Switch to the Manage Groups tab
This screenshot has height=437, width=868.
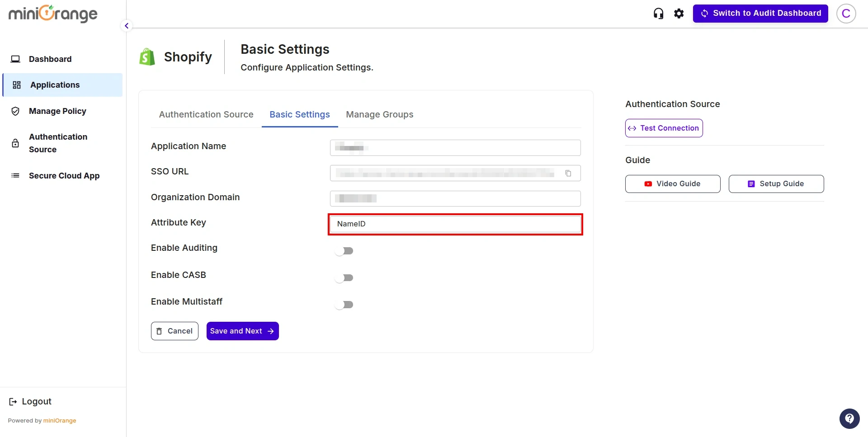[380, 115]
